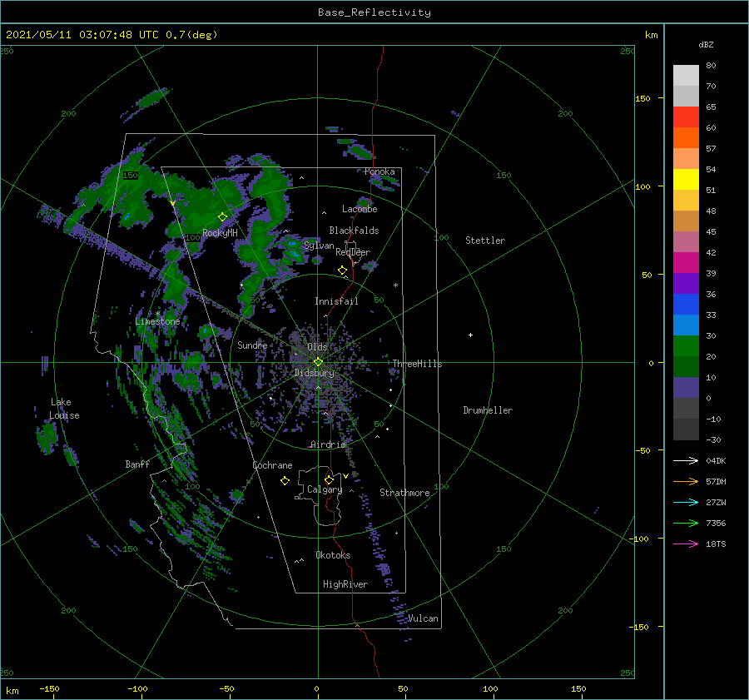Click the orange 57DM arrow in the legend
The width and height of the screenshot is (749, 700).
[686, 482]
